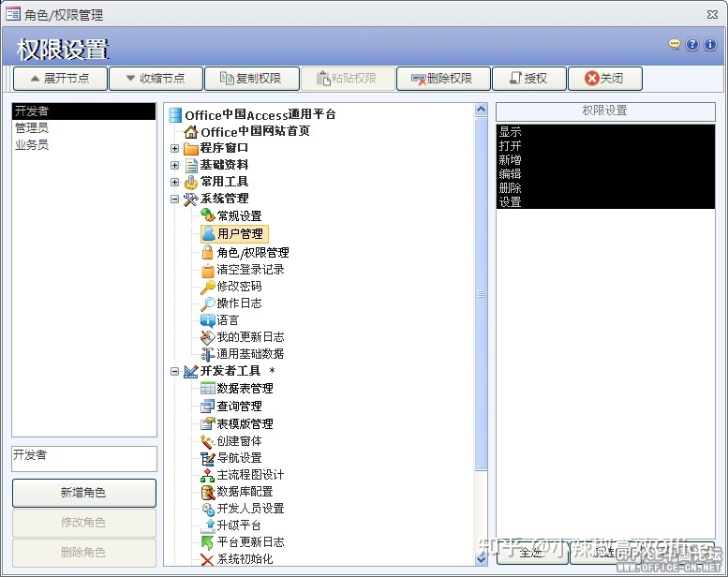
Task: Select the 业务员 role in list
Action: [x=83, y=145]
